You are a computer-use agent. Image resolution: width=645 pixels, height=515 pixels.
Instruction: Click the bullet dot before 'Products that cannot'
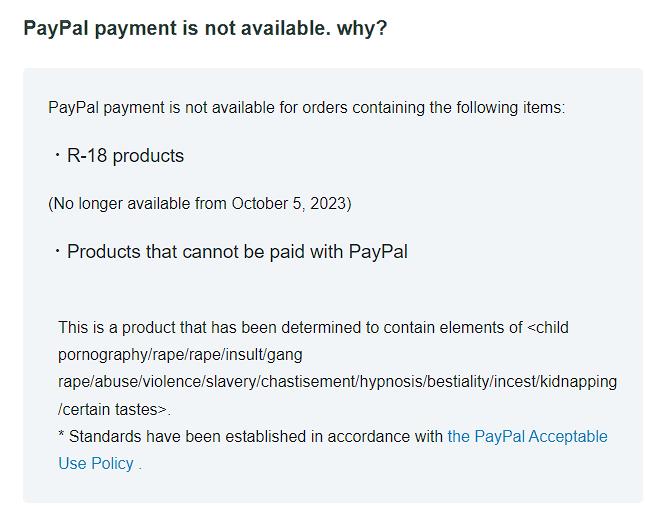click(x=57, y=251)
